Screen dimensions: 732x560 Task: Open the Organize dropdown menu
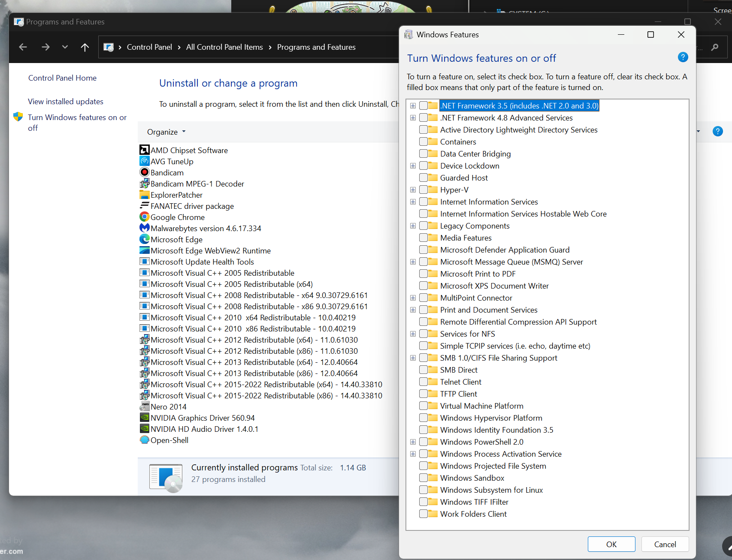pyautogui.click(x=166, y=132)
